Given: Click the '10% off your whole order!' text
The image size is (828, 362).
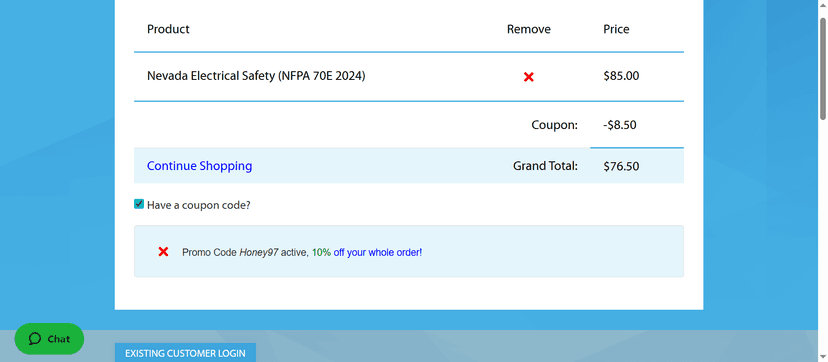Looking at the screenshot, I should click(x=367, y=252).
